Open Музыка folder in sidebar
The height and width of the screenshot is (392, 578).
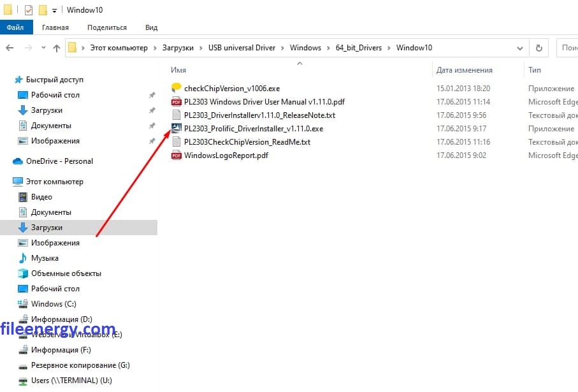pyautogui.click(x=45, y=258)
